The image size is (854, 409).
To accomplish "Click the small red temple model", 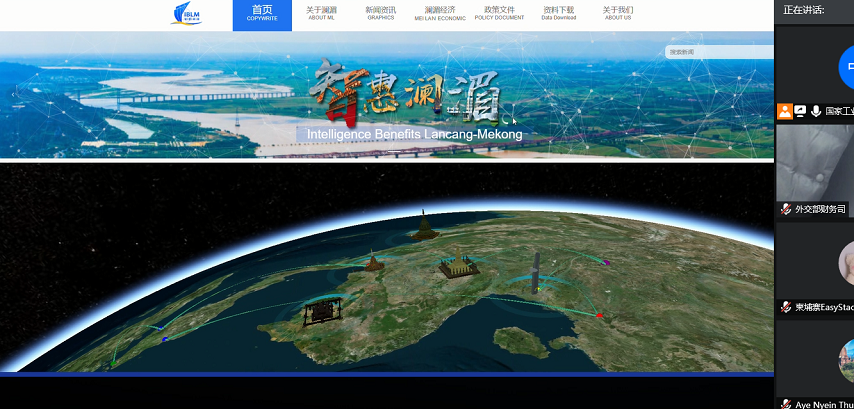I will pyautogui.click(x=375, y=263).
